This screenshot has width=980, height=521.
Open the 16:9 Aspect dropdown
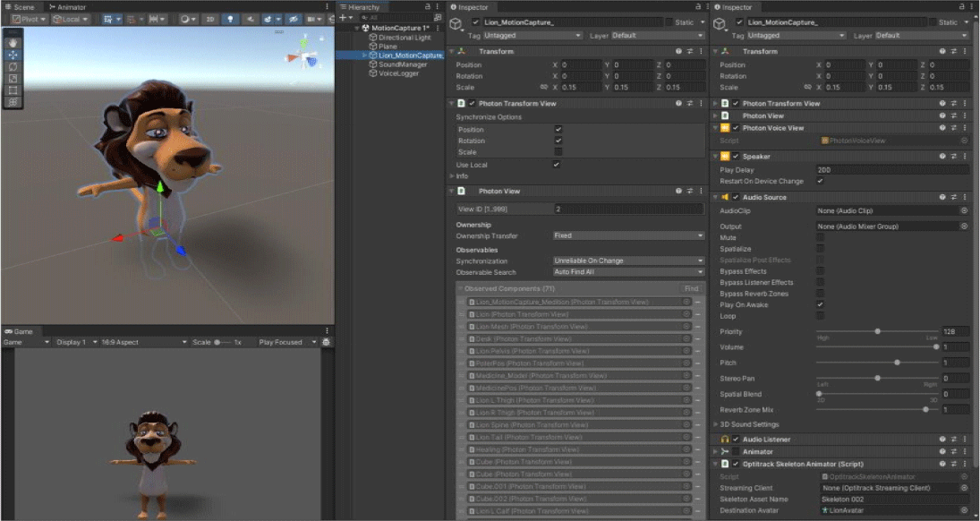click(144, 342)
